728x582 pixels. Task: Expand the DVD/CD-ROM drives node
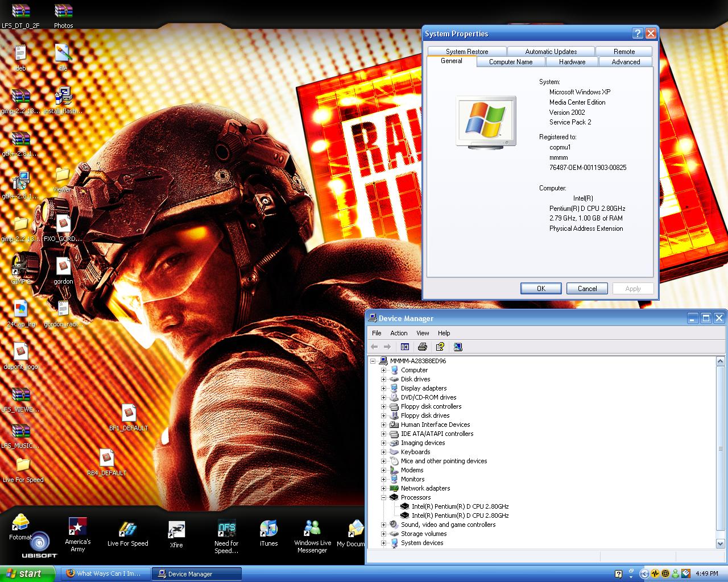383,397
